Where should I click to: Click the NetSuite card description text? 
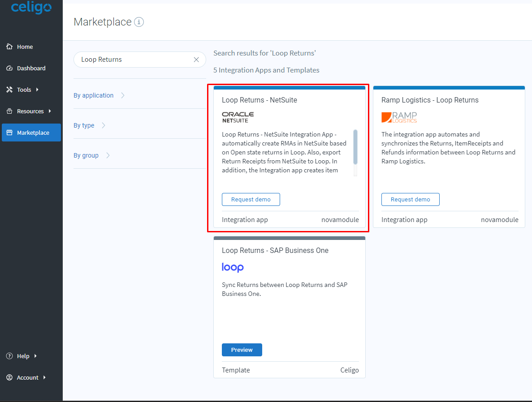[x=284, y=152]
